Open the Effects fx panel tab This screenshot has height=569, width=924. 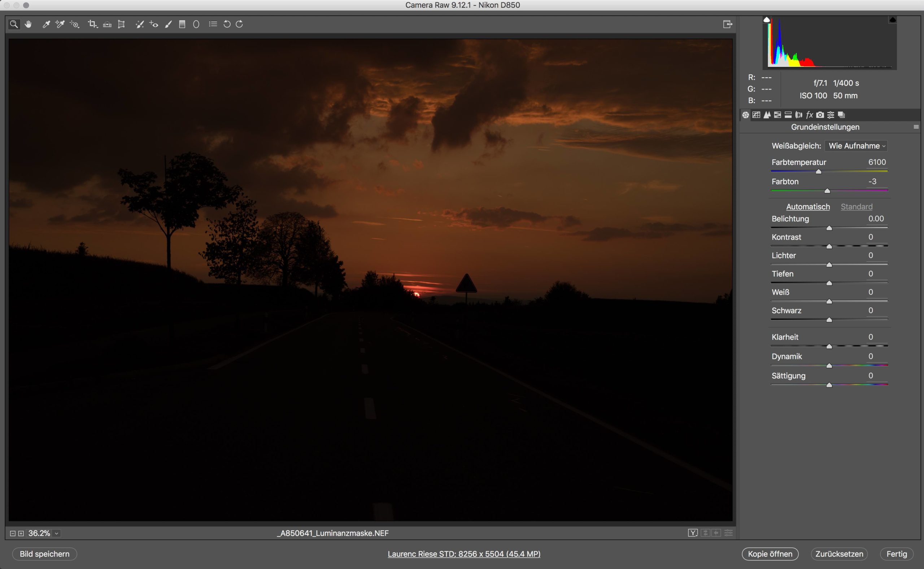coord(809,115)
